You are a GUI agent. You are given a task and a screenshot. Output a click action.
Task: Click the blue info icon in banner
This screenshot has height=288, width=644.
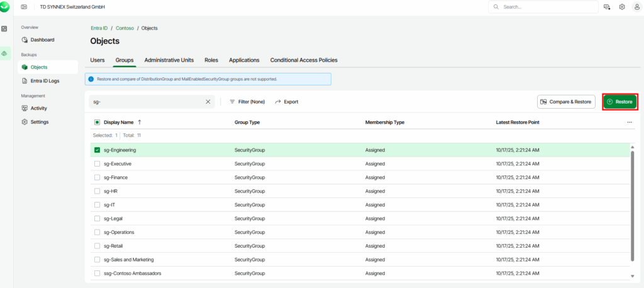[x=91, y=79]
